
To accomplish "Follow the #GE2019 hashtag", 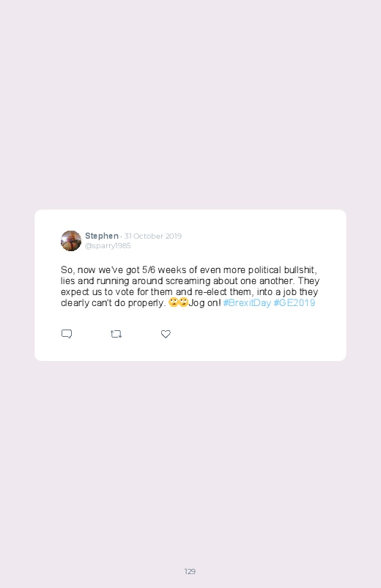I will [x=295, y=302].
